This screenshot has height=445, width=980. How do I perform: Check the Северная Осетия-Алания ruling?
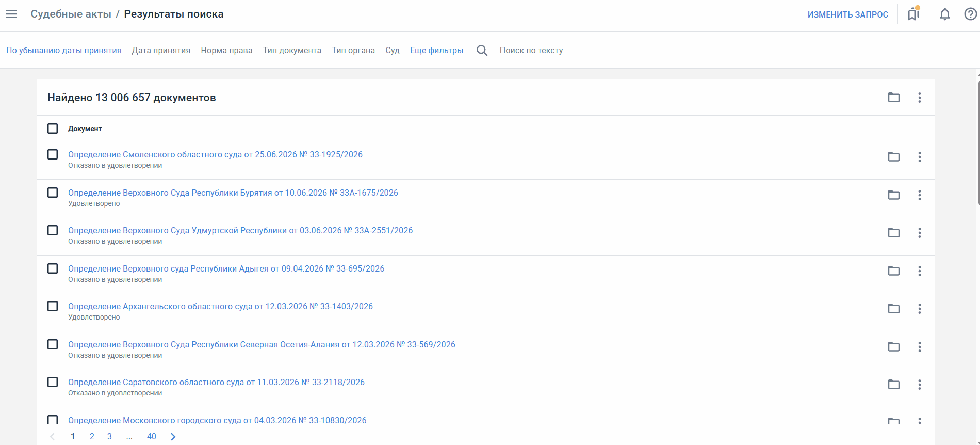point(53,344)
